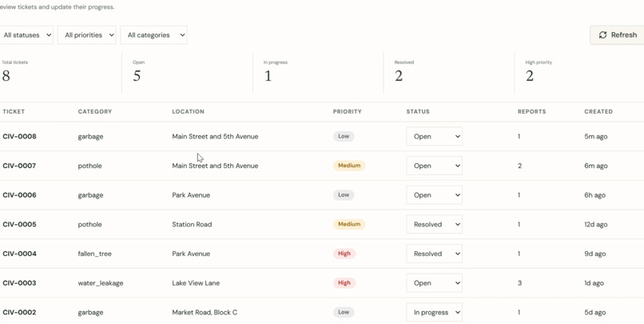The image size is (644, 324).
Task: Click the Refresh button
Action: [x=617, y=35]
